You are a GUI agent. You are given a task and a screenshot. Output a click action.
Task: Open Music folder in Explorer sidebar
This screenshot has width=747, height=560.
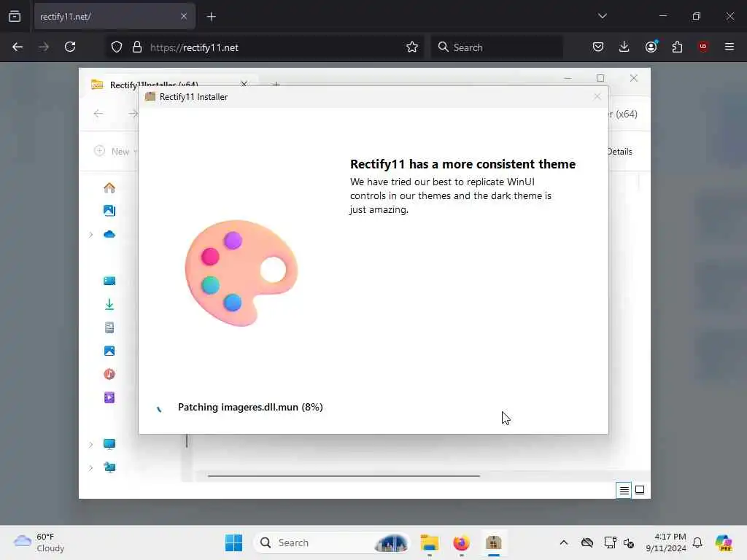(109, 374)
